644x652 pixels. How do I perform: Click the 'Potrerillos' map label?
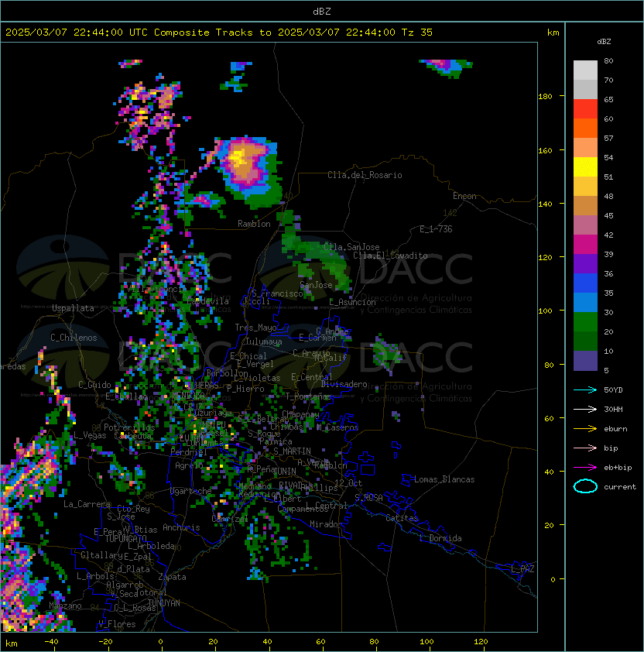[x=129, y=427]
